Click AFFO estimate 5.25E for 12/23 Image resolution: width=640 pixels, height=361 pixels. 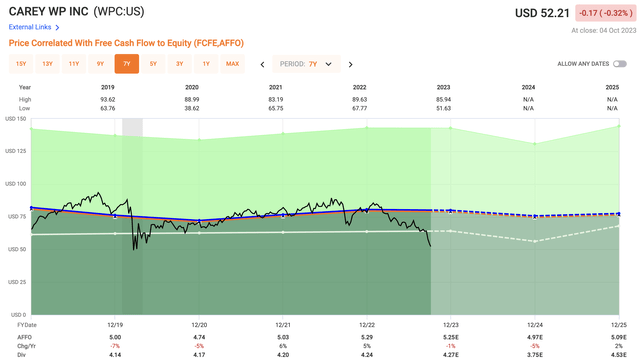(451, 337)
